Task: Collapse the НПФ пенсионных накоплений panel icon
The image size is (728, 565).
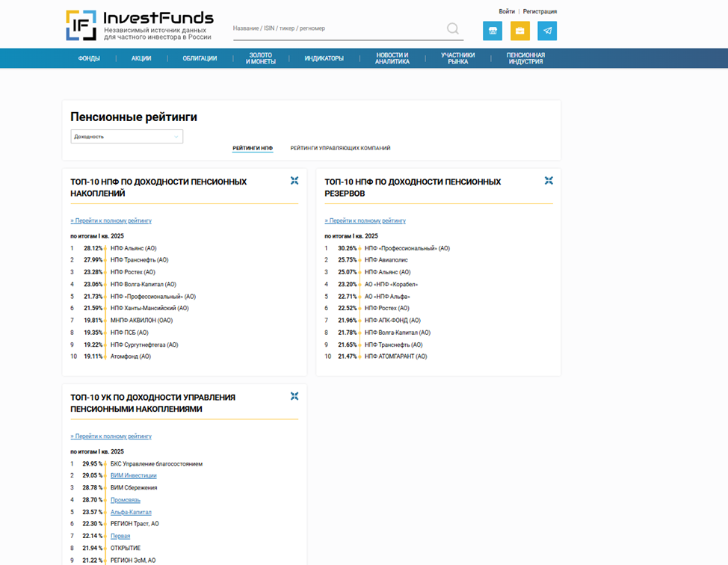Action: 294,181
